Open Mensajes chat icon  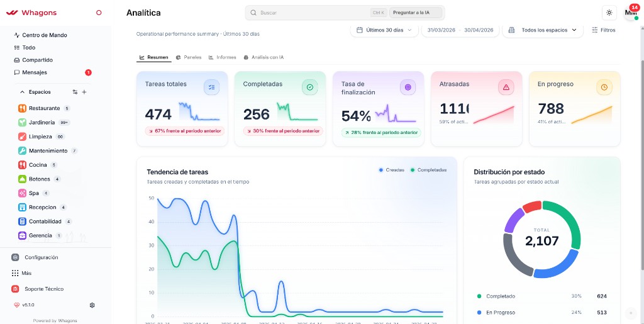point(17,72)
